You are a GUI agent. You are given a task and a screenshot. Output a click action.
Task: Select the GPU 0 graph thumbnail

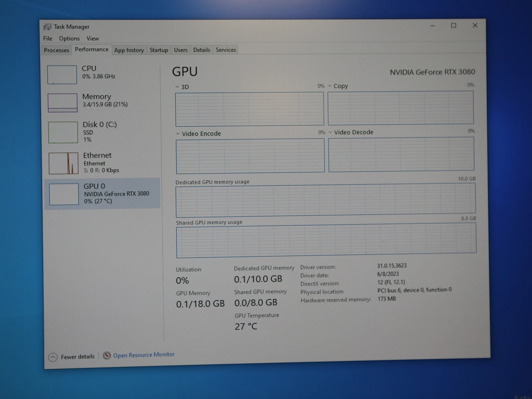pyautogui.click(x=64, y=194)
